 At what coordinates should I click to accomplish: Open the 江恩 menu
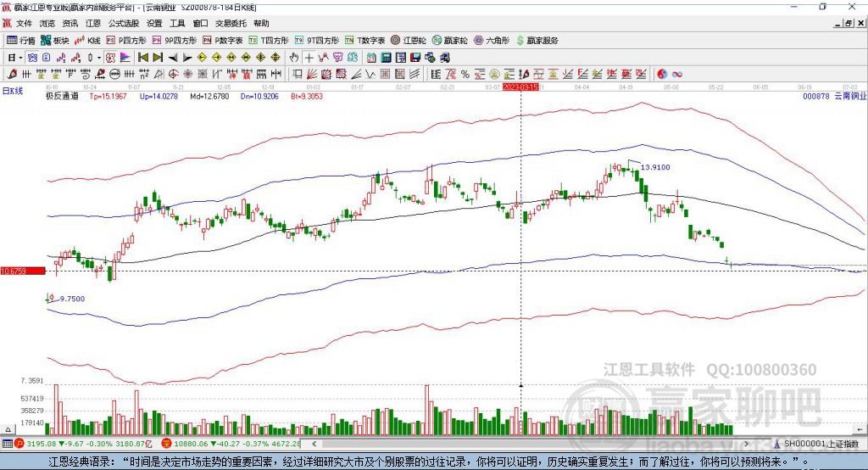point(93,23)
